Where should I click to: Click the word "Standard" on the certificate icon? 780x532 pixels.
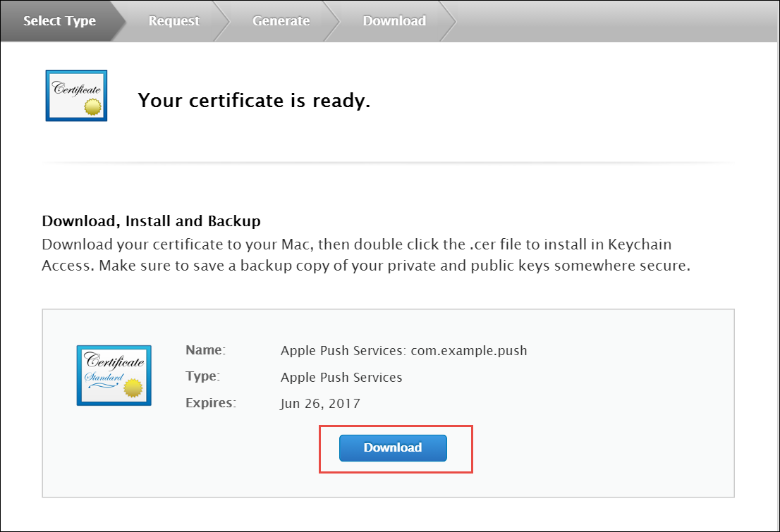pyautogui.click(x=103, y=378)
